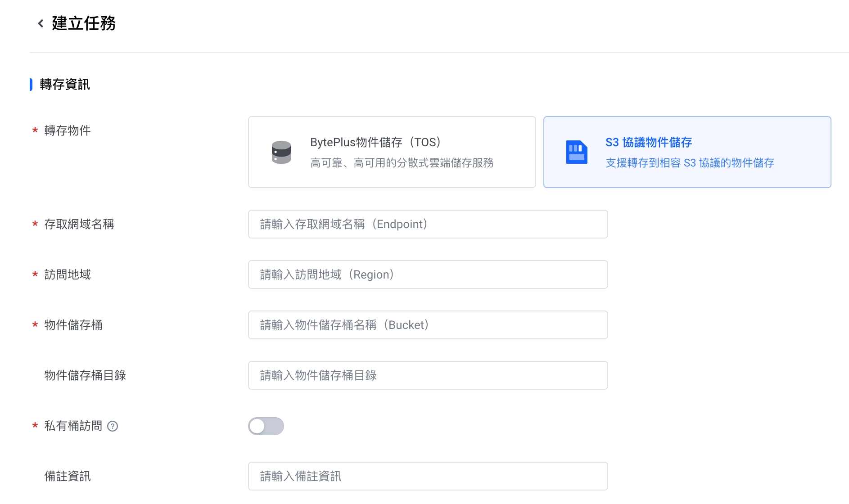Image resolution: width=849 pixels, height=504 pixels.
Task: Click the back arrow beside 建立任務
Action: [x=41, y=23]
